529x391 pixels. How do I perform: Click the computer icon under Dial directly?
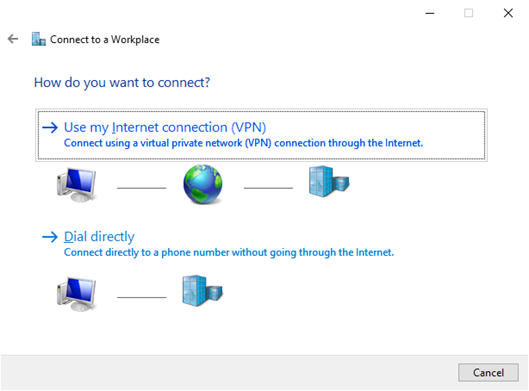tap(77, 294)
